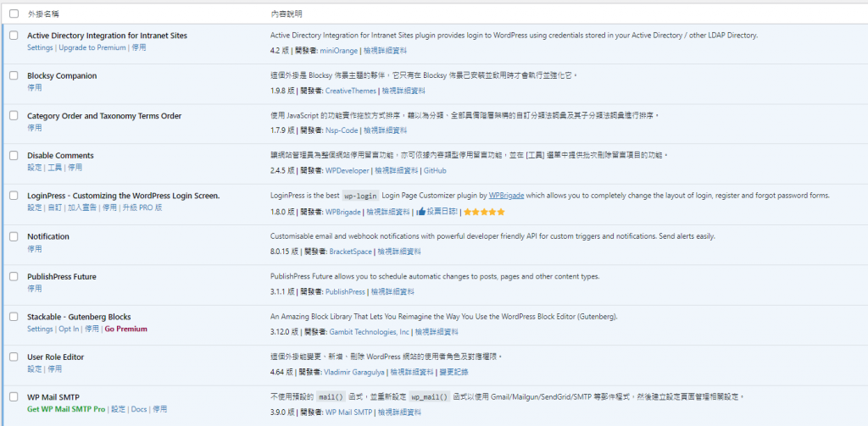View details for Notification plugin
The width and height of the screenshot is (868, 426).
(399, 252)
